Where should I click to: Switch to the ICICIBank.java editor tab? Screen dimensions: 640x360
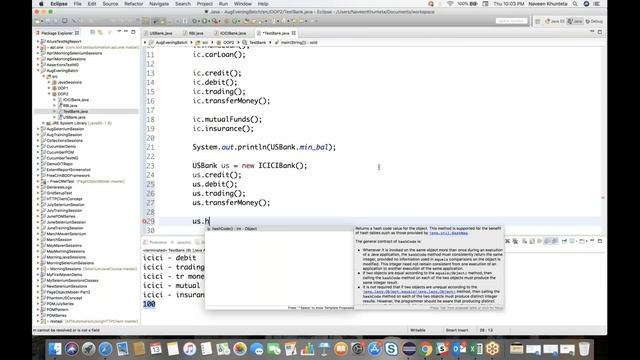pyautogui.click(x=232, y=33)
